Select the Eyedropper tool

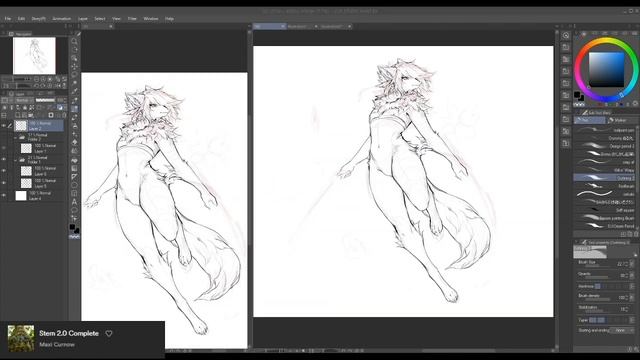click(x=74, y=91)
